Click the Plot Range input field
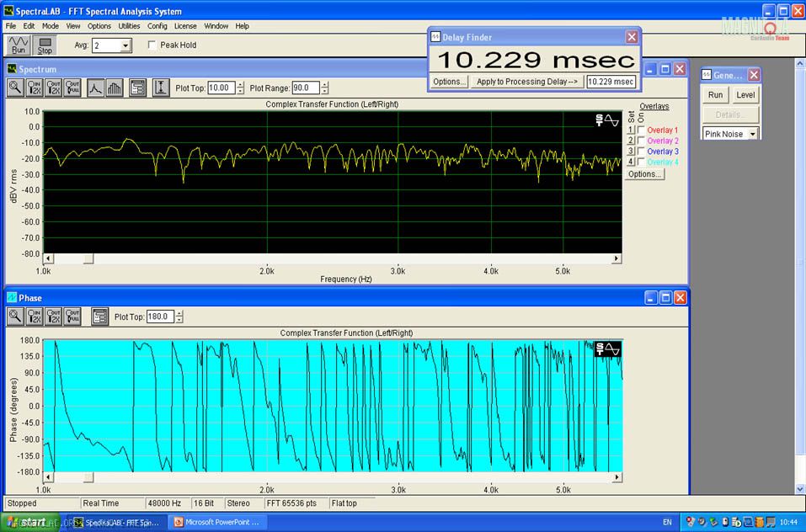This screenshot has height=532, width=806. click(x=306, y=88)
